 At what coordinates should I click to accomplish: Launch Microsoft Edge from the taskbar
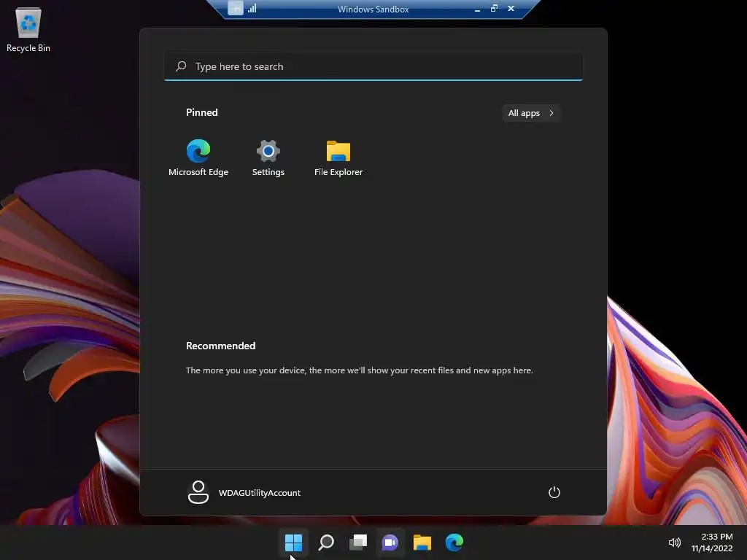(454, 542)
